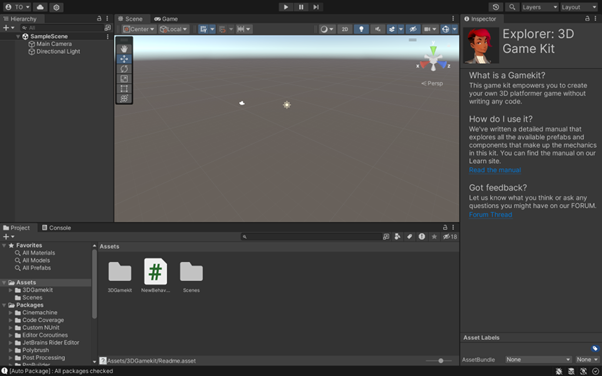The width and height of the screenshot is (602, 376).
Task: Open the Read the manual link
Action: tap(495, 170)
